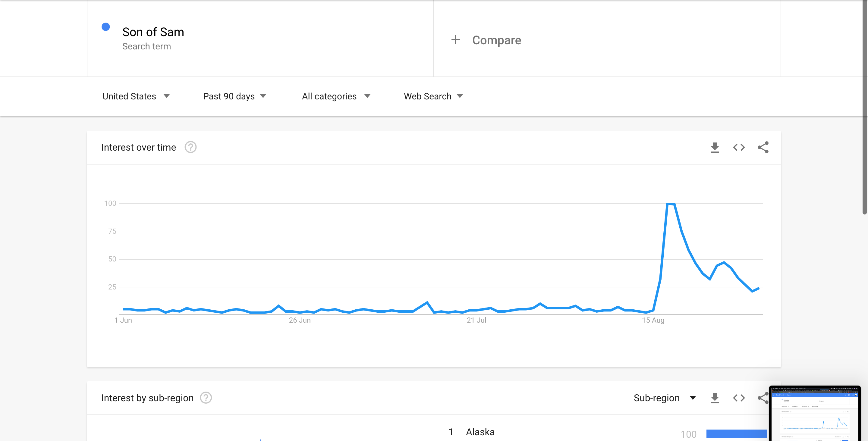
Task: Expand the Past 90 days date range dropdown
Action: (234, 95)
